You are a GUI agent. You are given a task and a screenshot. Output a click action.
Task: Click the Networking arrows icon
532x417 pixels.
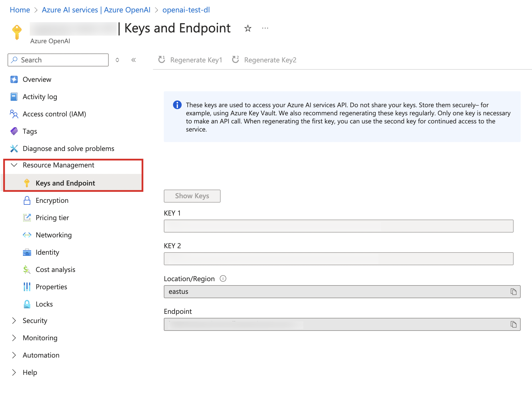pyautogui.click(x=27, y=235)
